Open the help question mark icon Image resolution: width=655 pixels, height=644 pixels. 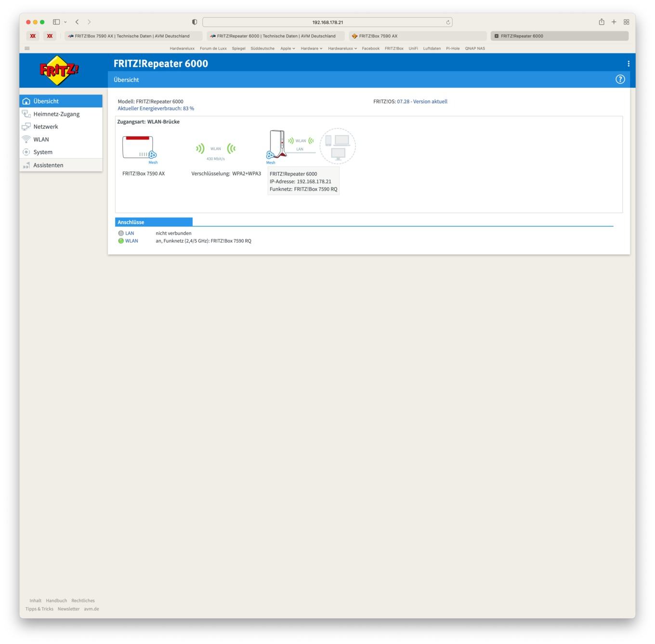coord(620,79)
